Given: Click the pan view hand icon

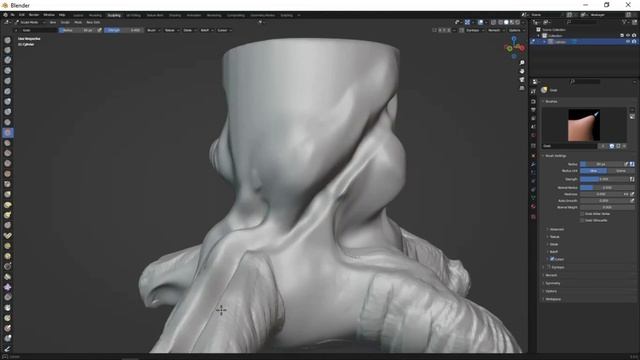Looking at the screenshot, I should tap(522, 71).
